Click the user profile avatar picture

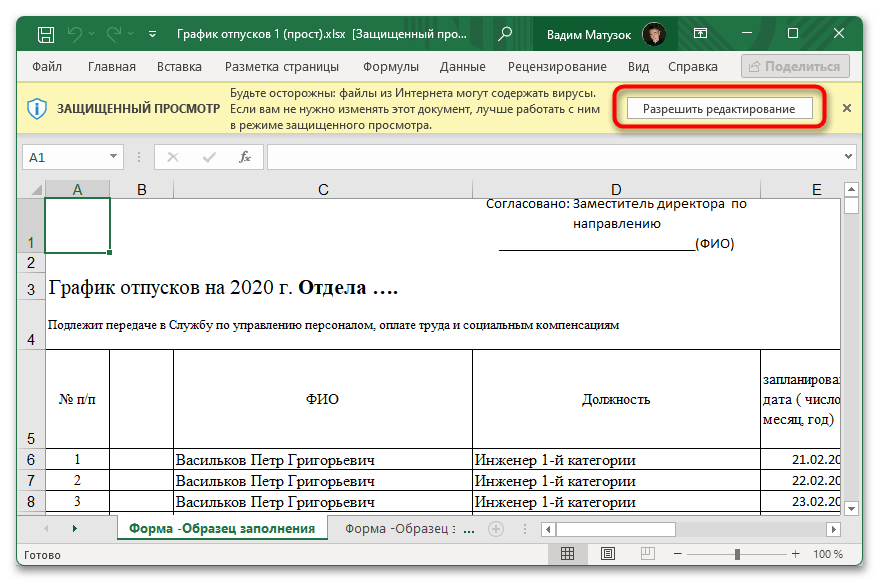point(654,34)
